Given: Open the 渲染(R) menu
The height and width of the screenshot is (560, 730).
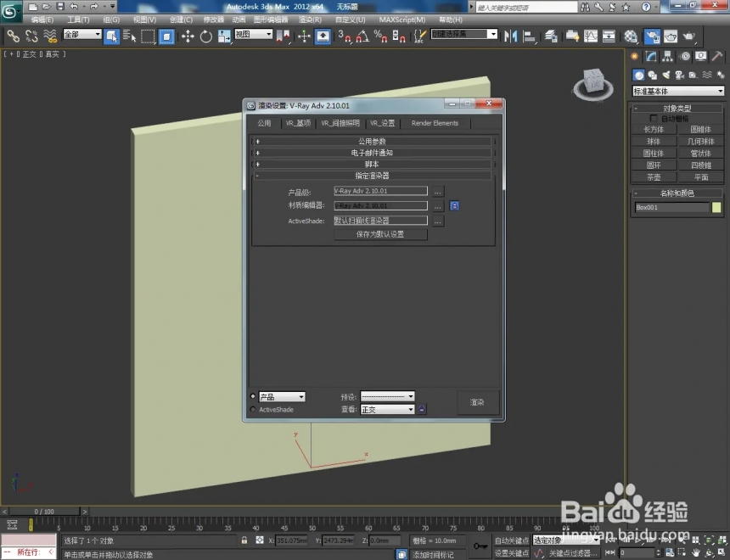Looking at the screenshot, I should coord(310,20).
